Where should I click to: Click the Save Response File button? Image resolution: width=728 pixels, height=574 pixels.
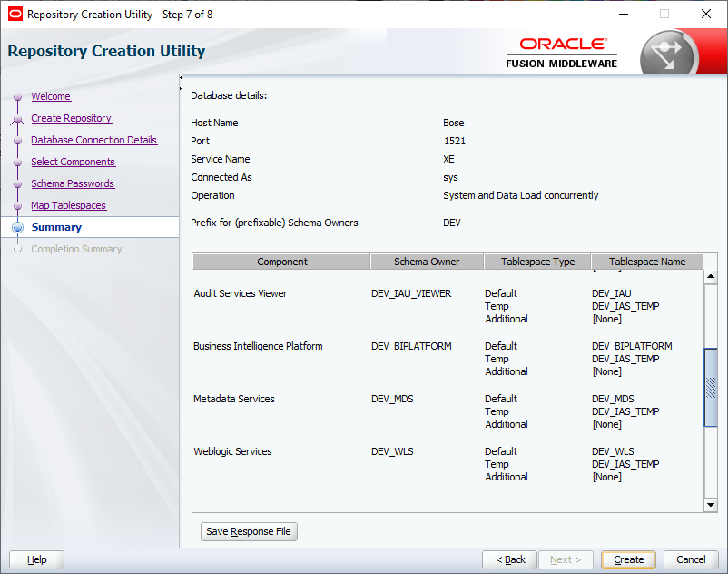[x=249, y=531]
